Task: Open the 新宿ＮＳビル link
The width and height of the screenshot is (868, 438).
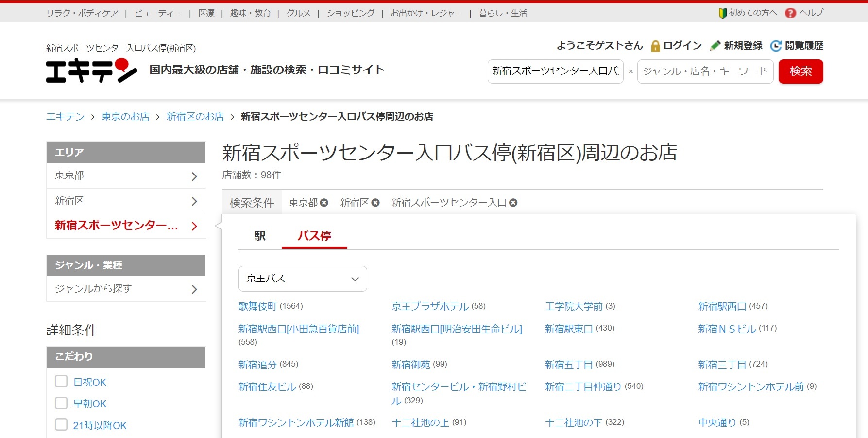Action: 727,329
